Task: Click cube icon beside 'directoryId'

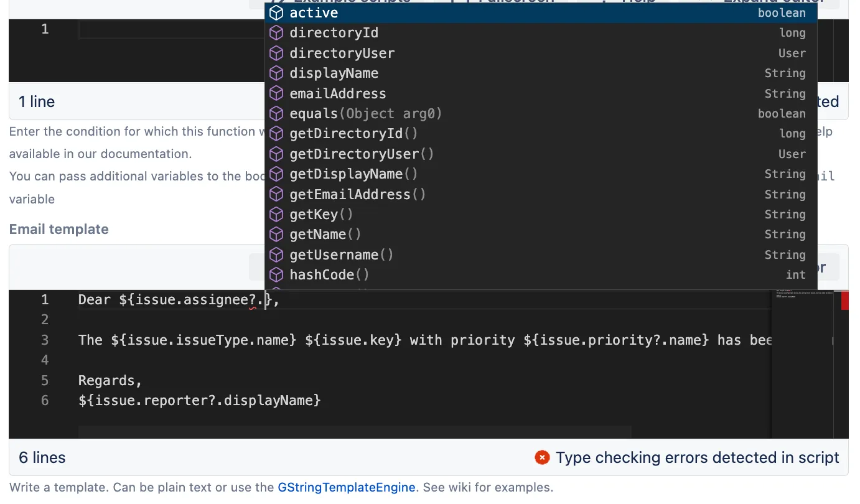Action: pos(276,33)
